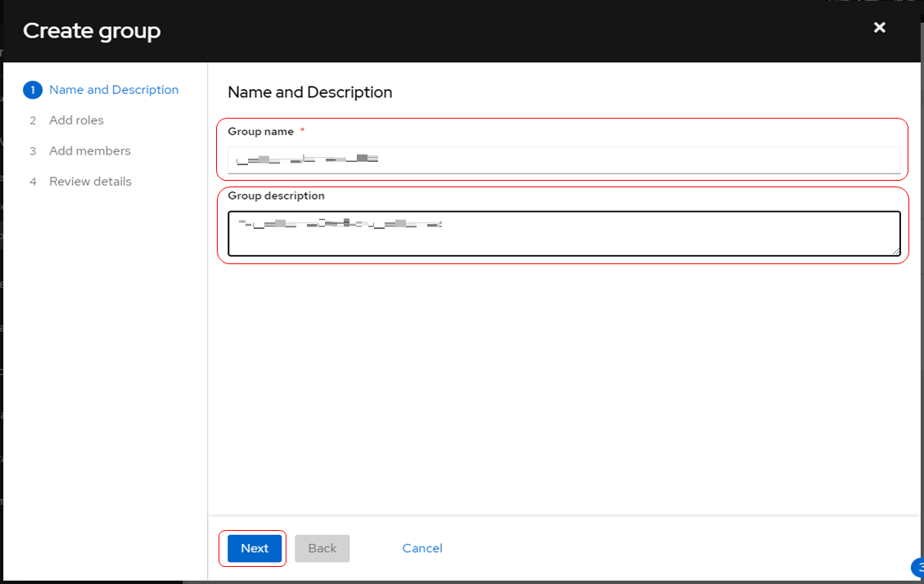Click the Name and Description heading
Screen dimensions: 924x584
click(x=310, y=92)
